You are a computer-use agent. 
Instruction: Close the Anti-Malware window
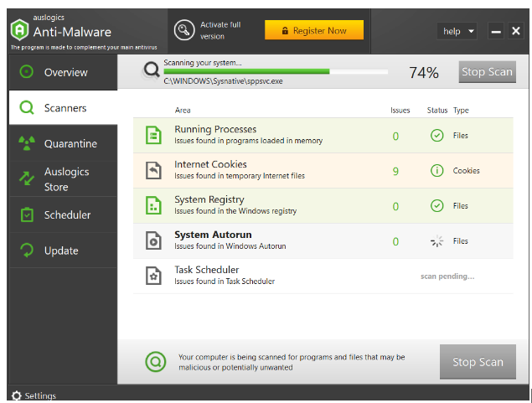click(516, 31)
